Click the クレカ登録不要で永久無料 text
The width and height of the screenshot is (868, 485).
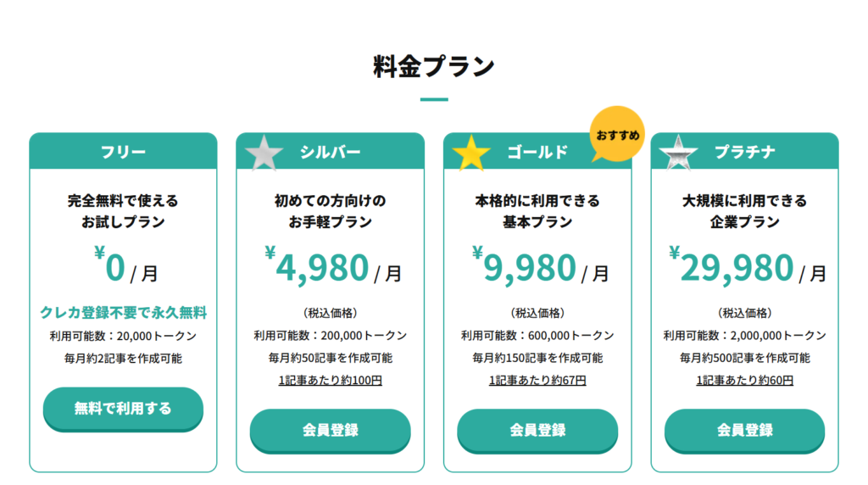123,313
